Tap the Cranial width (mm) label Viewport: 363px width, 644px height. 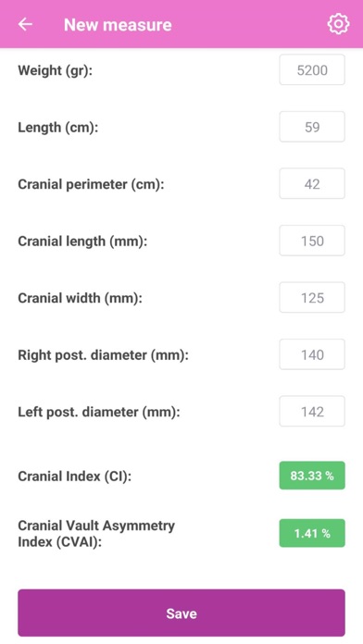(80, 298)
